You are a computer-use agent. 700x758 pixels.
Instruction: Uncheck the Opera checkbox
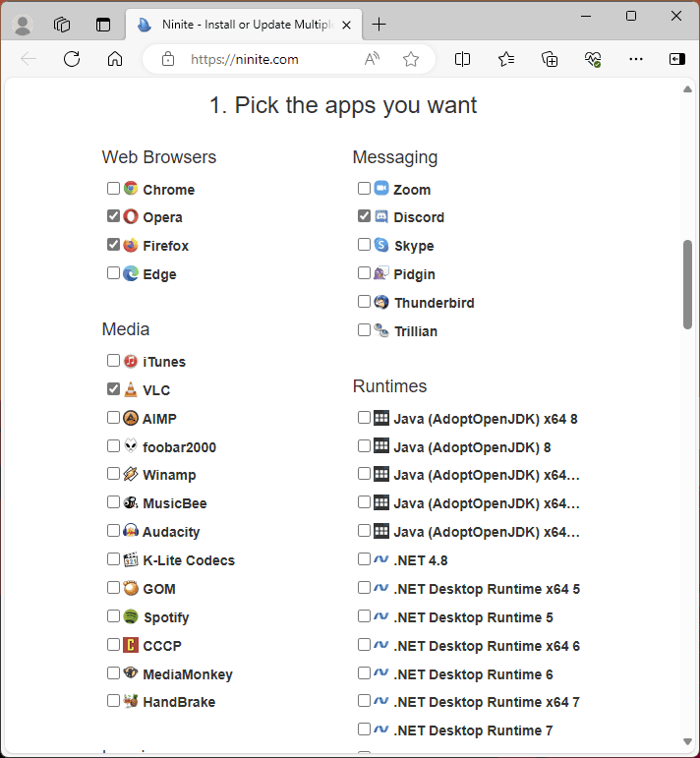[114, 216]
